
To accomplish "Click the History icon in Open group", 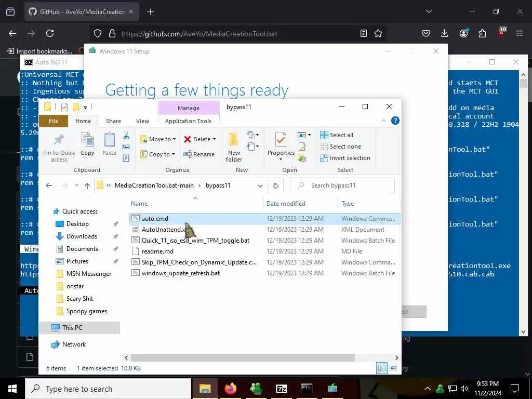I will point(302,158).
